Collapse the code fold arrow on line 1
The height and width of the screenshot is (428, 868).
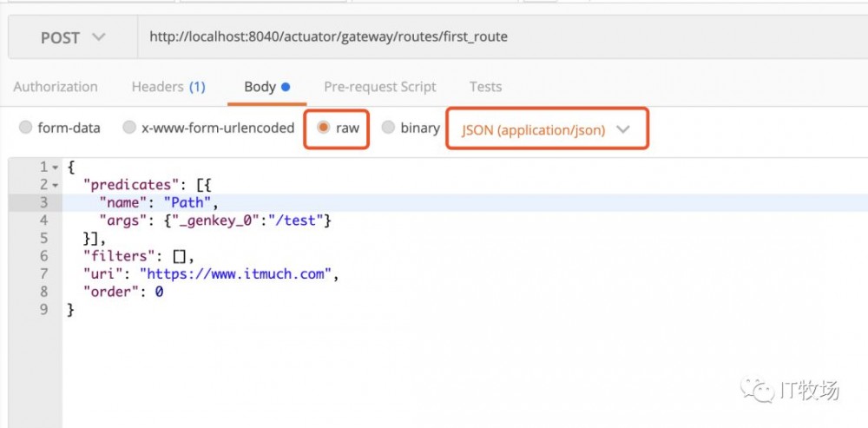tap(56, 167)
